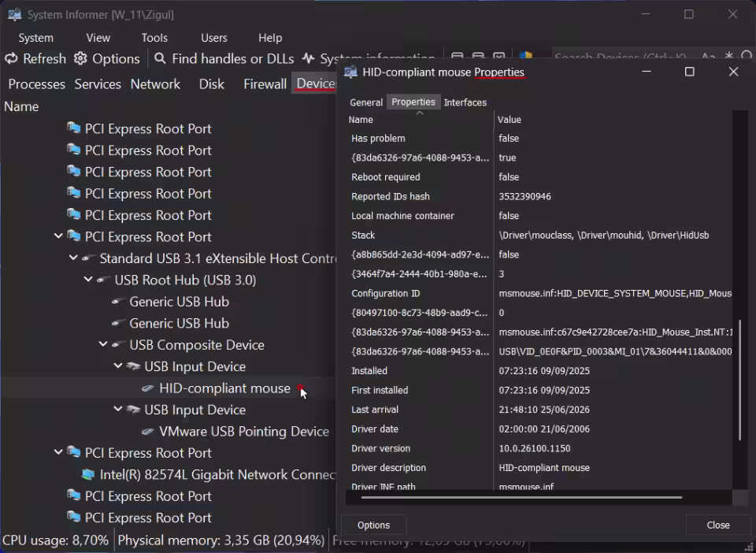Open the Tools menu
The width and height of the screenshot is (756, 553).
[154, 38]
